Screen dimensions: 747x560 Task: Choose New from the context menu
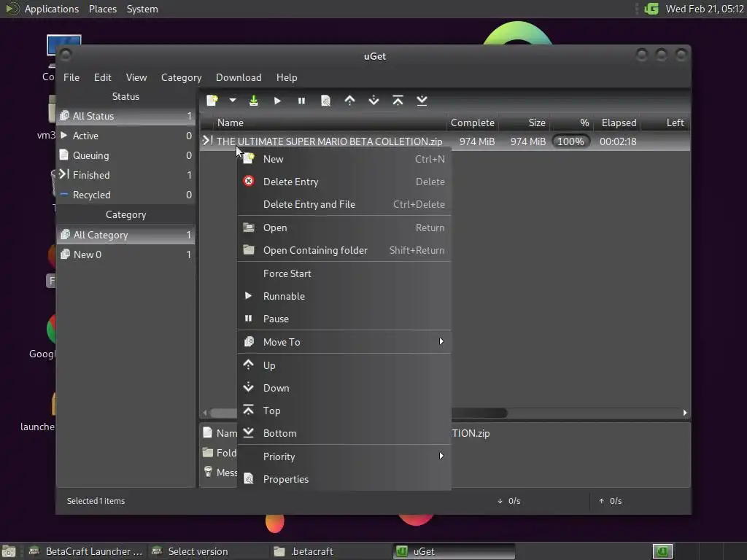pyautogui.click(x=344, y=159)
